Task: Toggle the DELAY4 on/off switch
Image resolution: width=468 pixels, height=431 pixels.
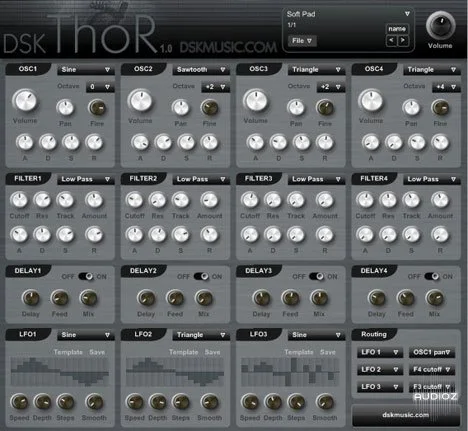Action: coord(432,276)
